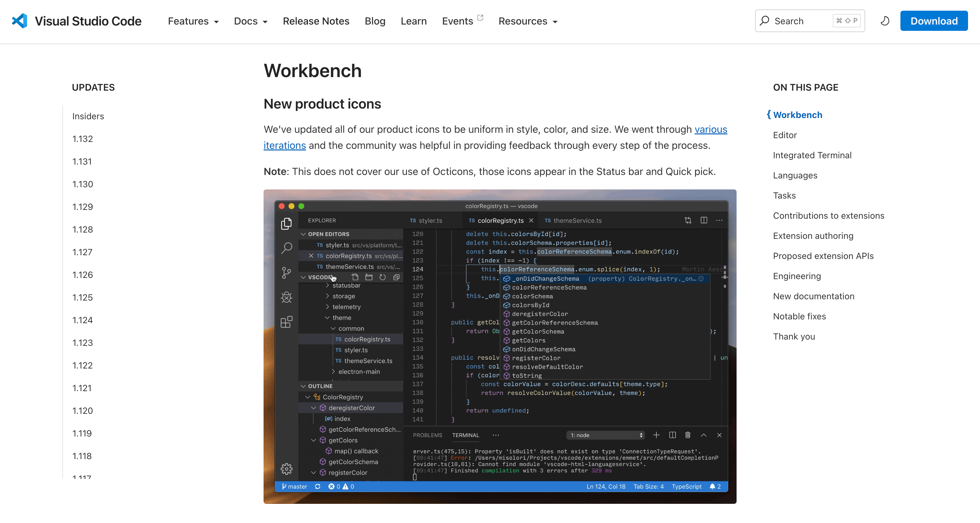
Task: Click the Split Editor icon in editor toolbar
Action: click(x=704, y=220)
